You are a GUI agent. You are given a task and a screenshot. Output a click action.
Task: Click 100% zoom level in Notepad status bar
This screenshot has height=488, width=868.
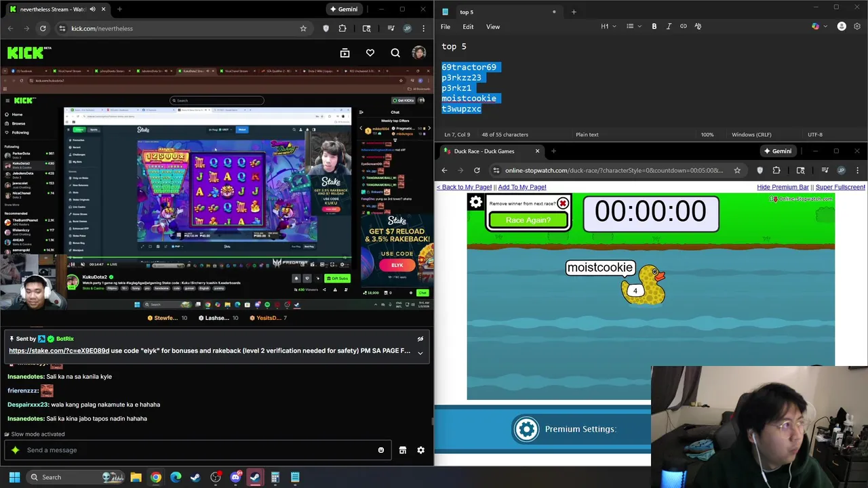(x=707, y=134)
